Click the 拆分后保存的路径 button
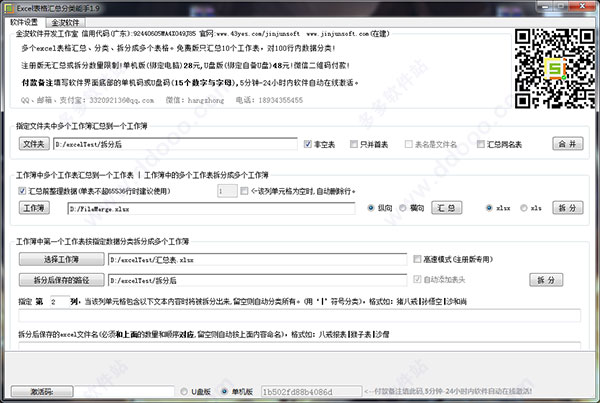The image size is (600, 403). 62,280
